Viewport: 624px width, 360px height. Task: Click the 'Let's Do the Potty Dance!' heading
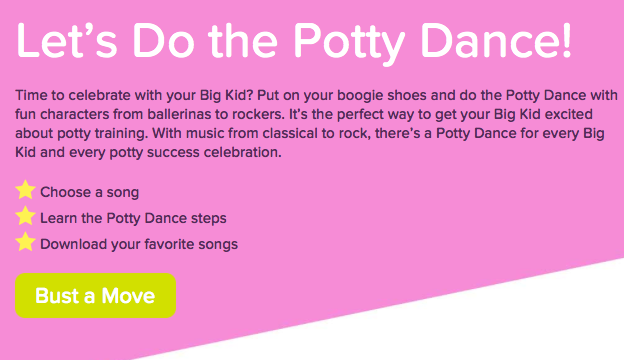pos(294,42)
